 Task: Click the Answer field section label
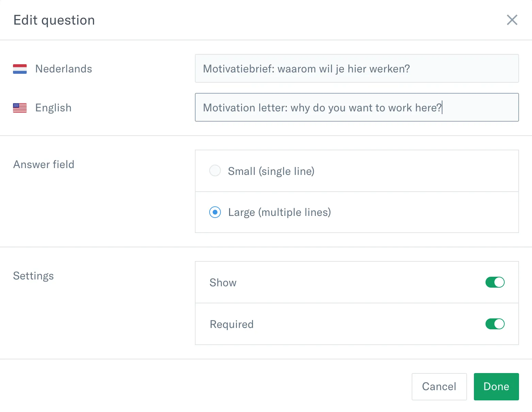[x=44, y=165]
